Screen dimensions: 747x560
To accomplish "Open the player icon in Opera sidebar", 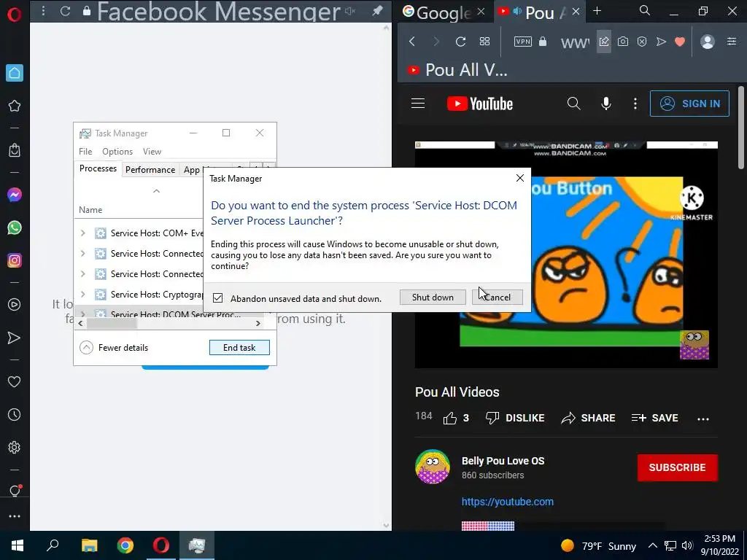I will (15, 304).
